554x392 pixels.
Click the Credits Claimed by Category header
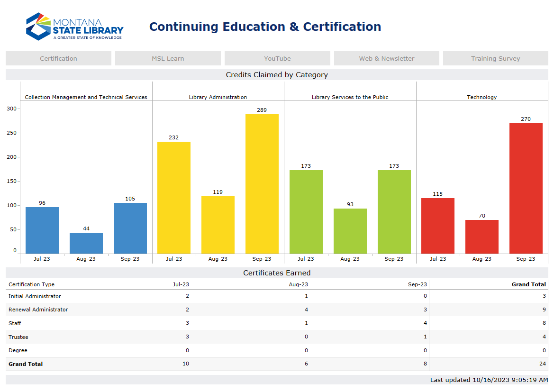click(277, 74)
